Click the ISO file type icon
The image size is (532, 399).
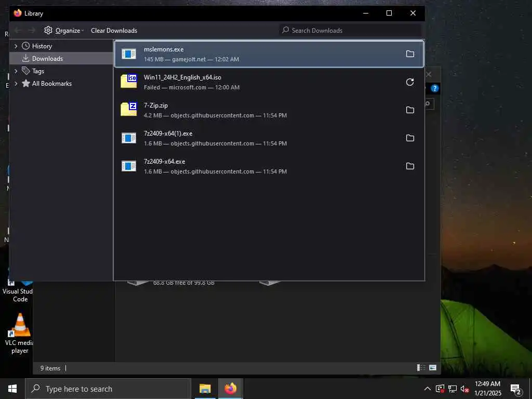[x=129, y=82]
